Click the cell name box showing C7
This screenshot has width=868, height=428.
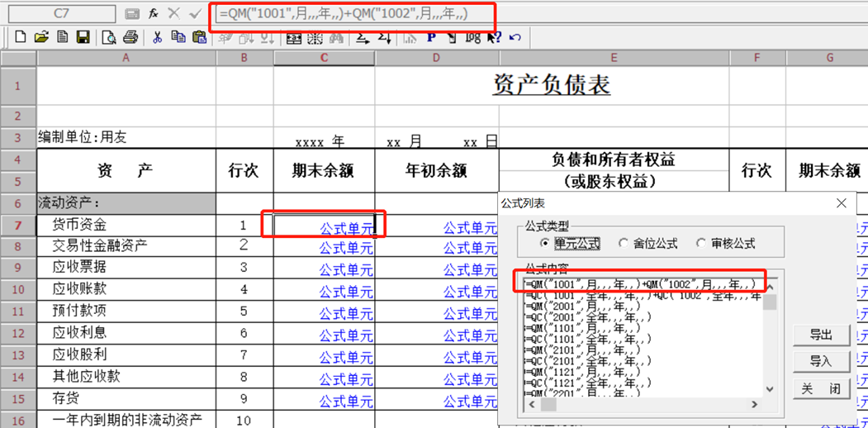click(x=61, y=14)
